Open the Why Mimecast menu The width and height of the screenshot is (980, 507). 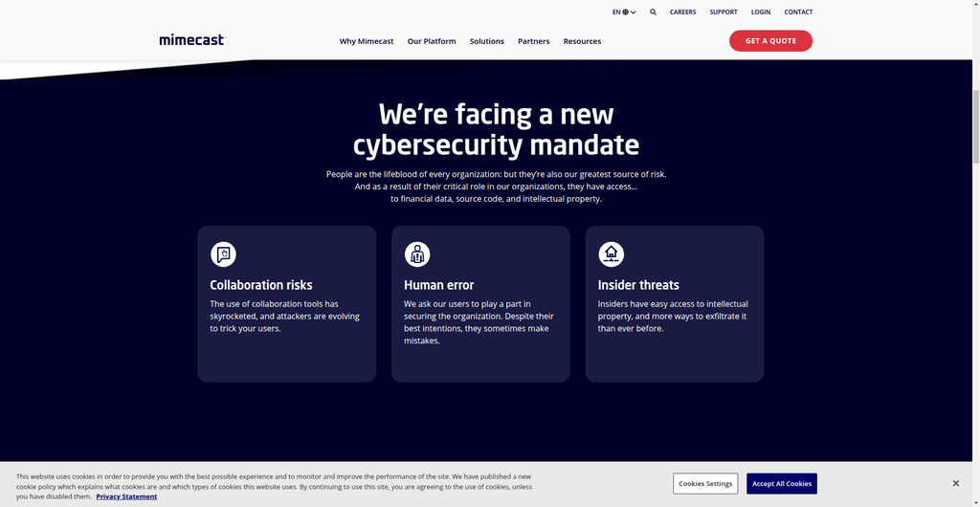(367, 41)
